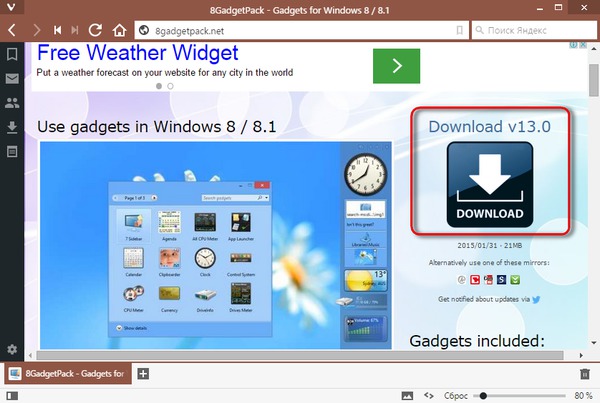Click the green arrow ad button

tap(396, 66)
